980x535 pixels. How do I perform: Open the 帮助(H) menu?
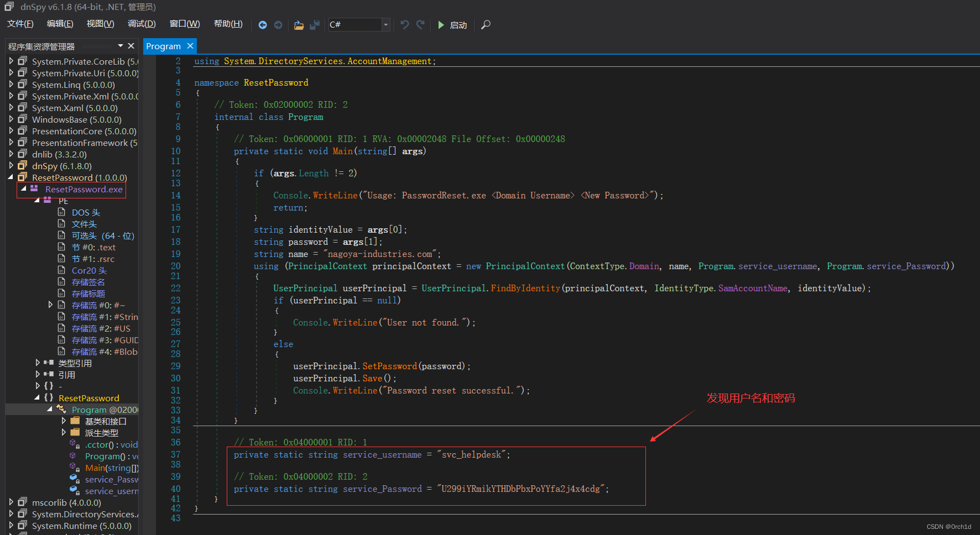point(228,24)
